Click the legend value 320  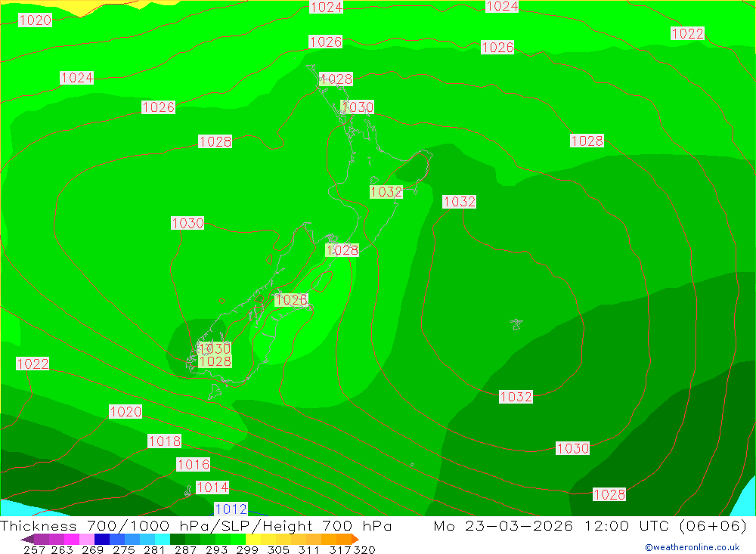click(x=364, y=549)
